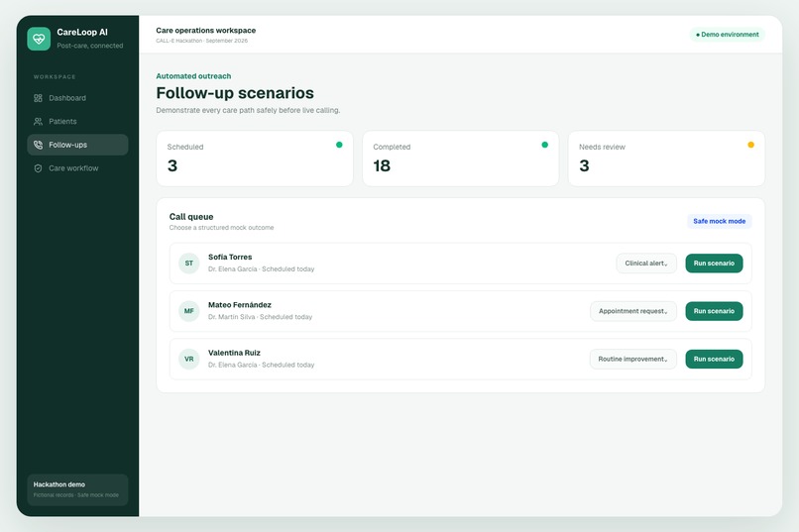Click the Safe mock mode badge
The width and height of the screenshot is (799, 532).
719,221
